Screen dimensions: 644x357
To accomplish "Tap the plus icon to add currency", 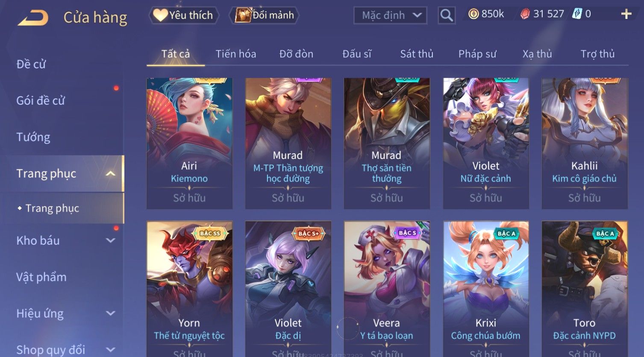I will point(626,14).
